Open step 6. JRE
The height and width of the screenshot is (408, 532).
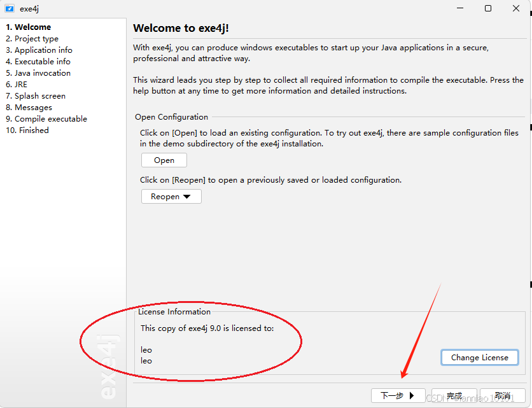click(x=17, y=85)
